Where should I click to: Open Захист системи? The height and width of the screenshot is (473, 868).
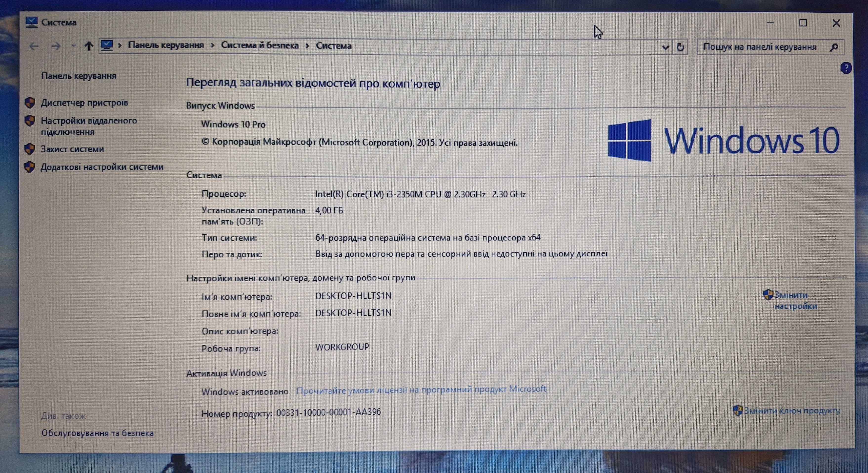[x=72, y=149]
